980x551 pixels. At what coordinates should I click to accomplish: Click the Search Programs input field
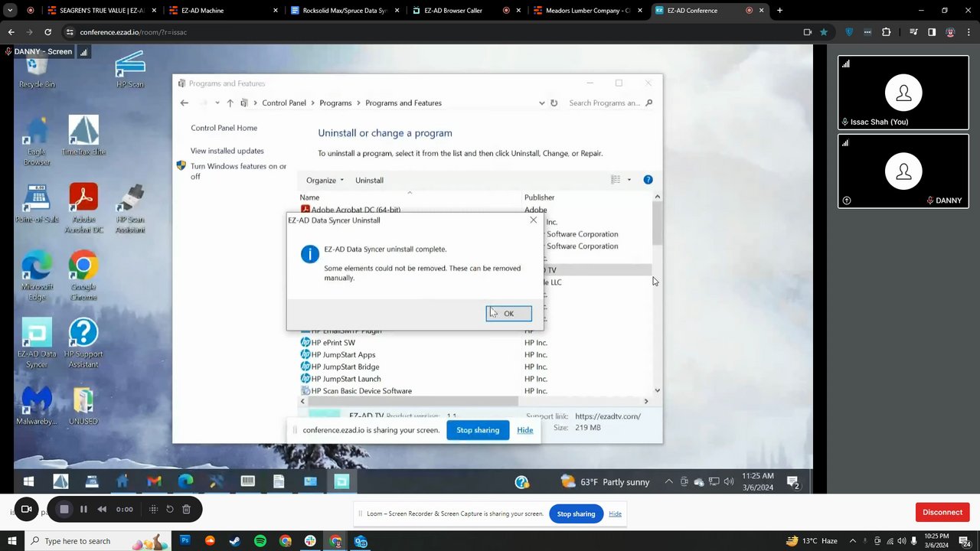click(605, 103)
